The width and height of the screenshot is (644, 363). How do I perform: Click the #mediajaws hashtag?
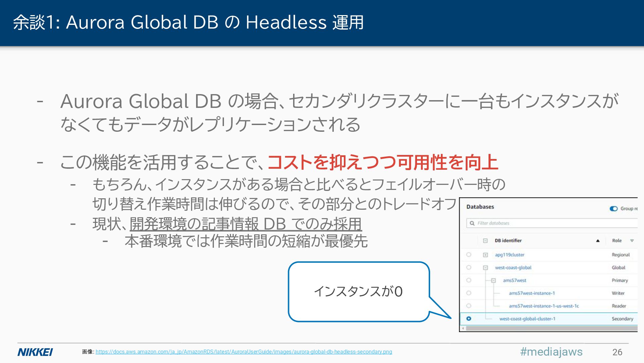coord(551,352)
